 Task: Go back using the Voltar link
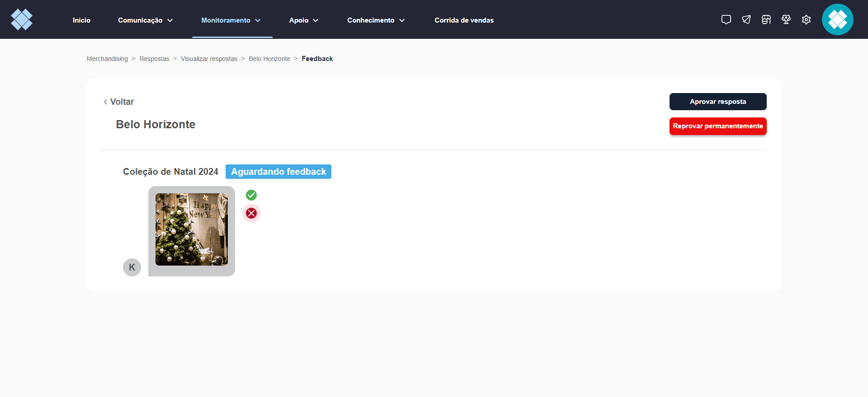[119, 102]
